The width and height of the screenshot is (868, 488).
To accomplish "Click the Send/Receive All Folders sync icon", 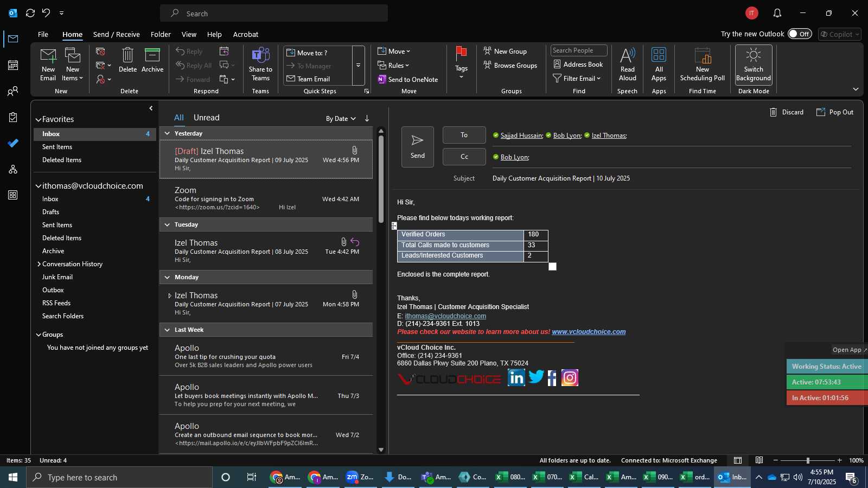I will 30,13.
